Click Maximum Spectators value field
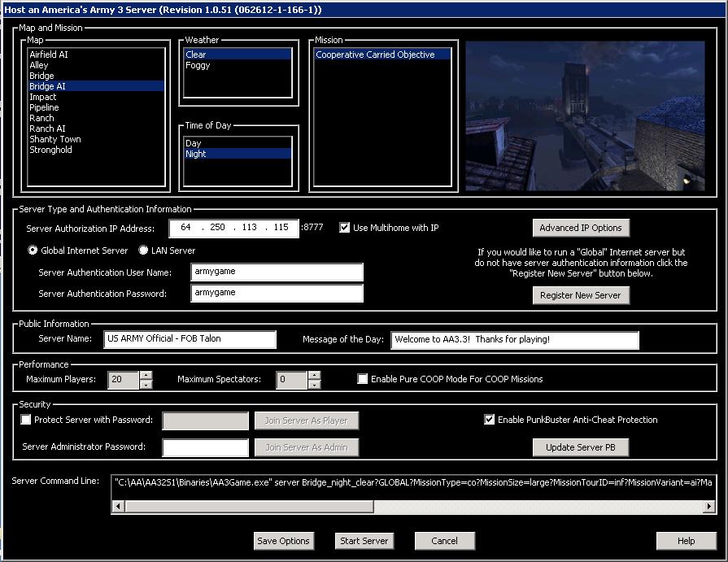Viewport: 728px width, 562px height. coord(291,380)
